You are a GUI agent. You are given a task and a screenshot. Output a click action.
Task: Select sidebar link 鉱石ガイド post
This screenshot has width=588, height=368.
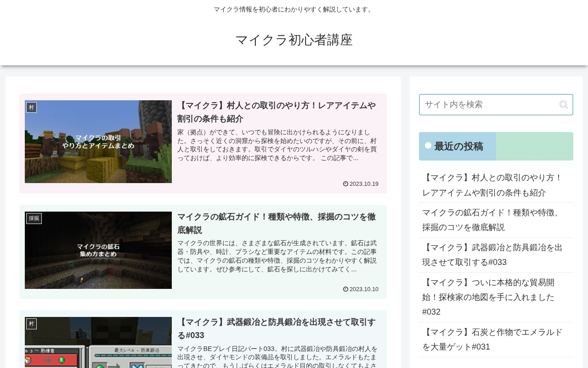492,220
